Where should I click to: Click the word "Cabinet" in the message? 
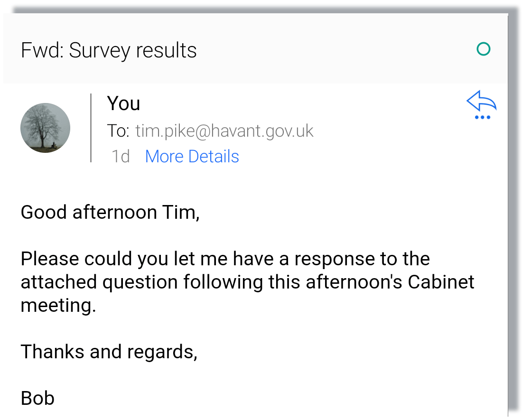(x=441, y=282)
